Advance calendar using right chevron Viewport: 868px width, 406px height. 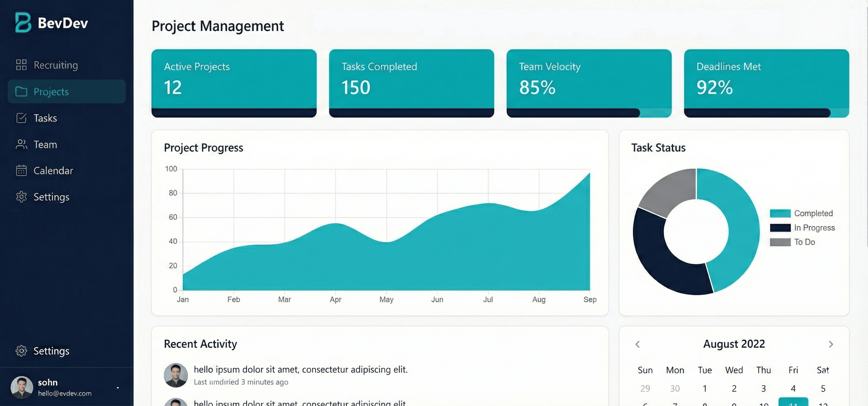point(831,344)
